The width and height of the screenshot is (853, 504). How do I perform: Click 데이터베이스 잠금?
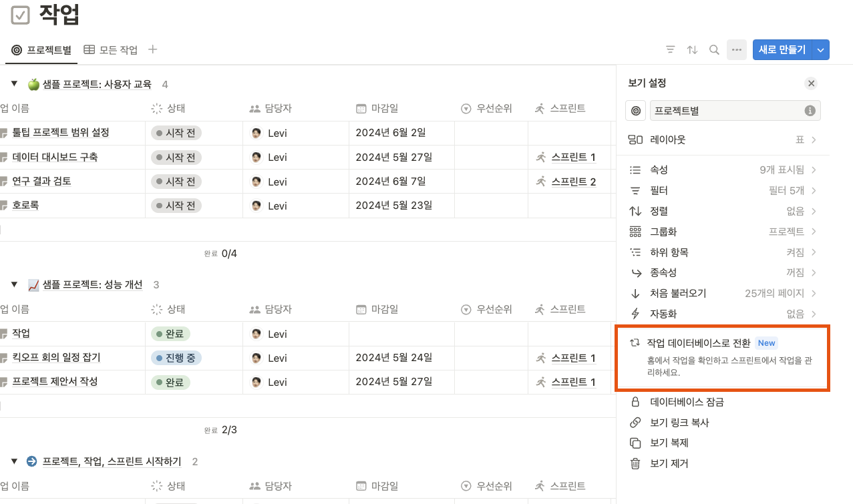[723, 403]
